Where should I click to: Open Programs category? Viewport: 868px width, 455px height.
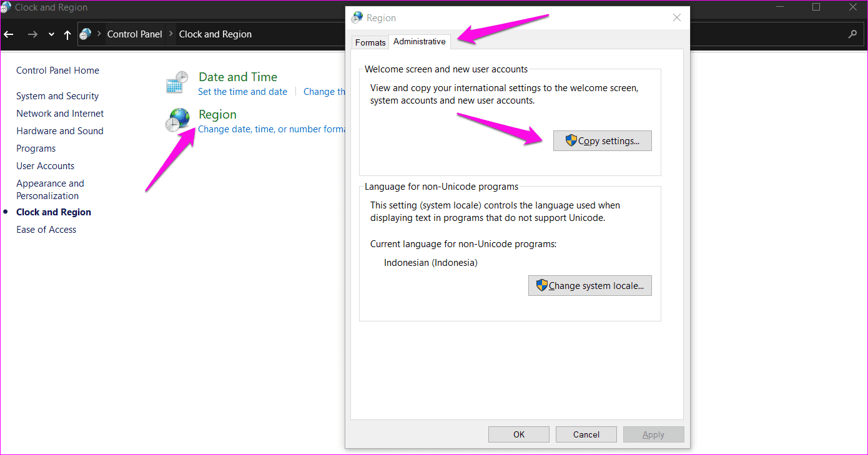[36, 149]
